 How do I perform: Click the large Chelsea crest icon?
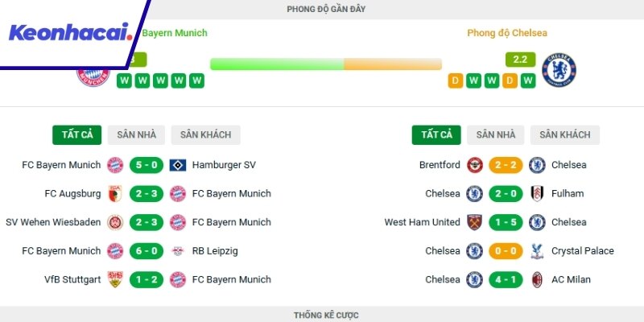559,71
